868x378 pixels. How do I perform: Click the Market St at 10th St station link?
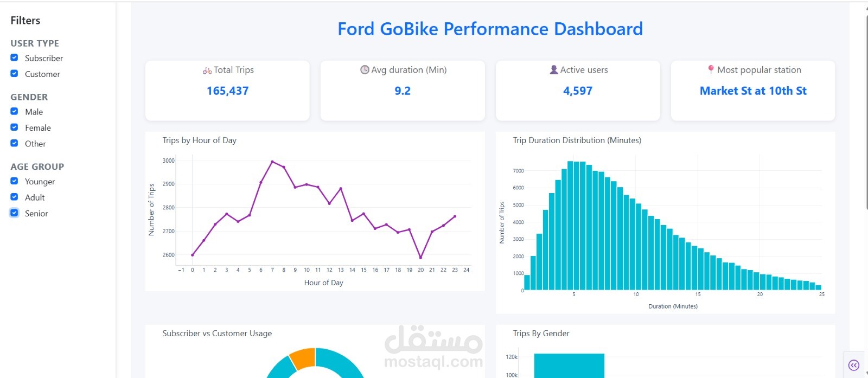[x=753, y=91]
